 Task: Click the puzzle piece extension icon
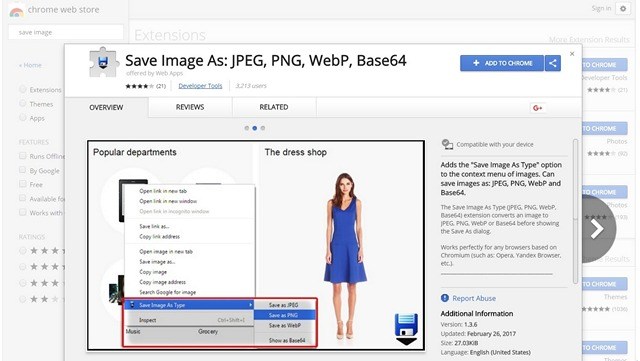tap(103, 62)
